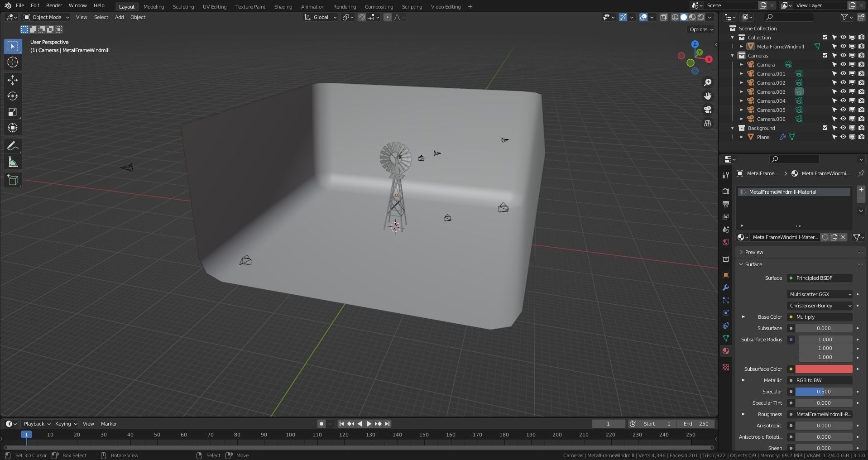868x460 pixels.
Task: Switch to the UV Editing workspace tab
Action: [x=215, y=6]
